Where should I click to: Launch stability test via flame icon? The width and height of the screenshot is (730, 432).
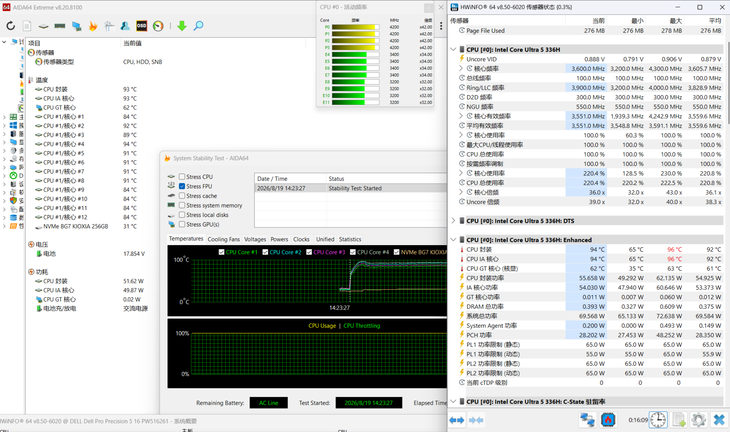[93, 26]
